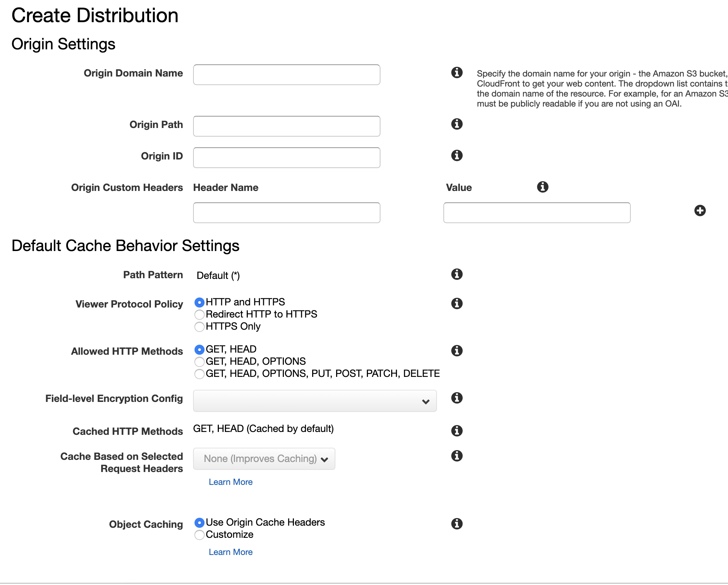Add another custom header with plus icon
The height and width of the screenshot is (585, 728).
[700, 211]
